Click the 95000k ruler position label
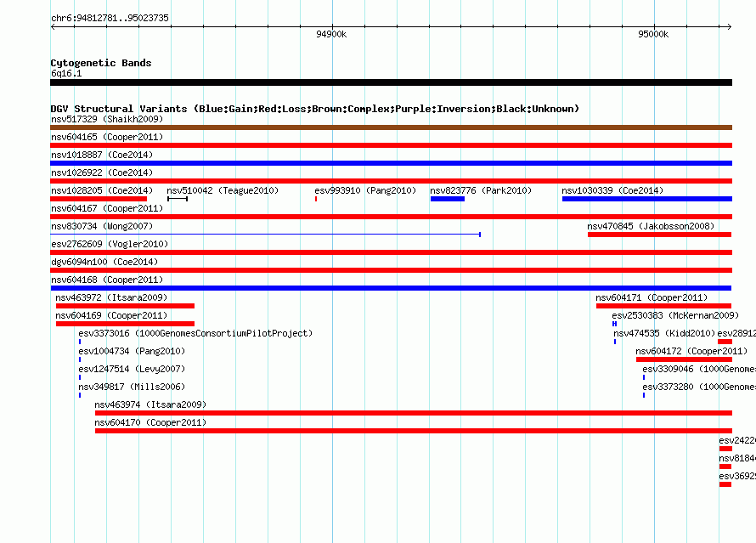756x543 pixels. 653,34
